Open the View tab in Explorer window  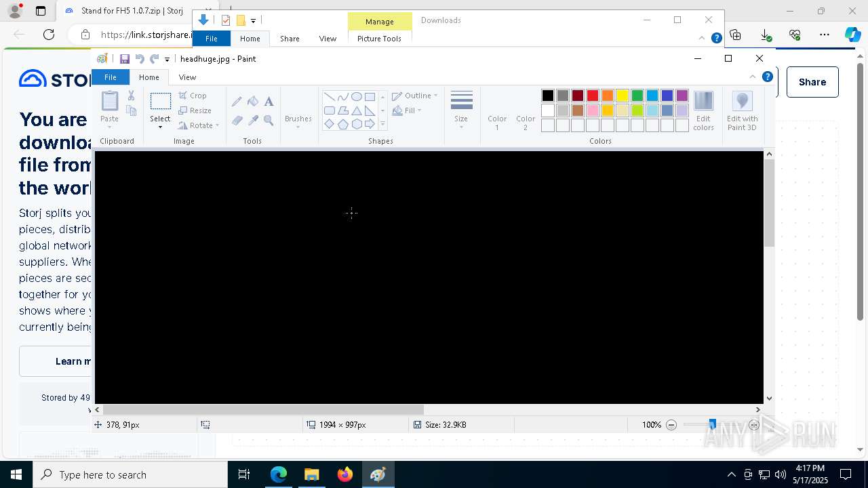[328, 39]
